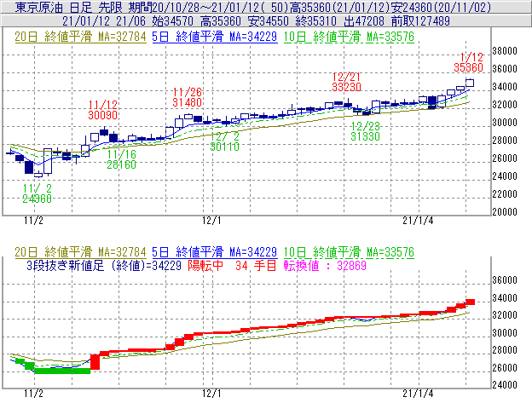This screenshot has height=403, width=532.
Task: Click the 安24360(20/11/02) header value
Action: tap(441, 7)
